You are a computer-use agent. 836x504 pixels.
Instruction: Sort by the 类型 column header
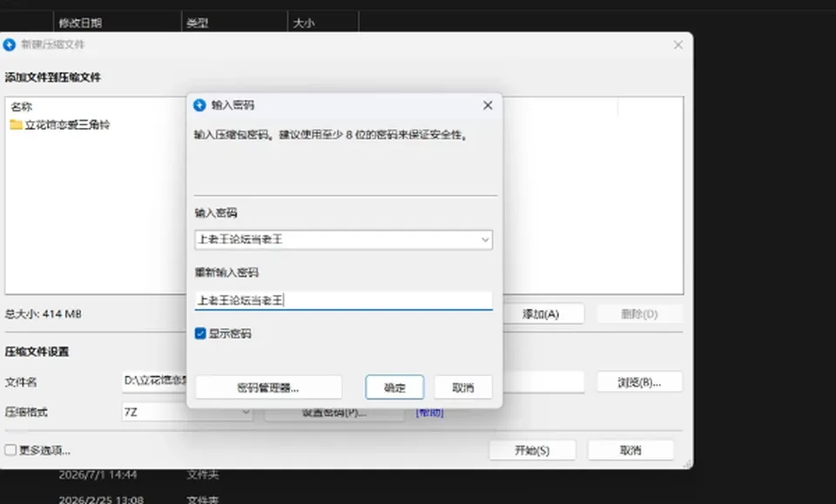(x=198, y=23)
